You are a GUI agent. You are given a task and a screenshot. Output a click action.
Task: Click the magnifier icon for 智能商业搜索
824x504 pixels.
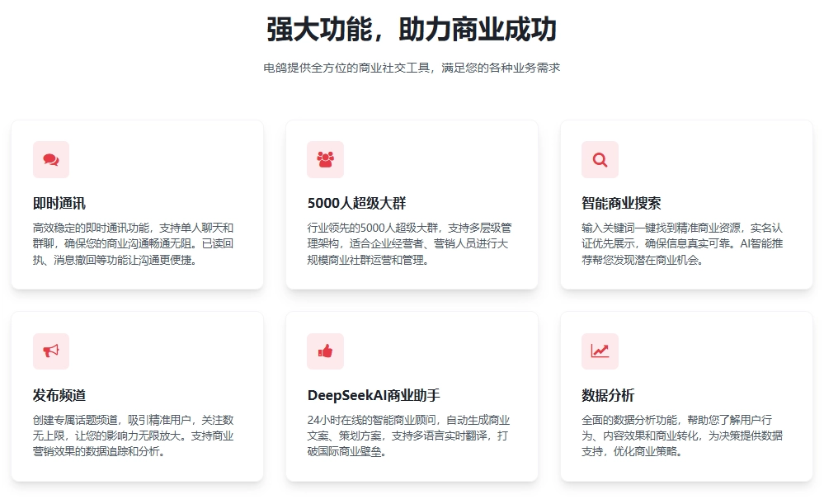(x=600, y=160)
